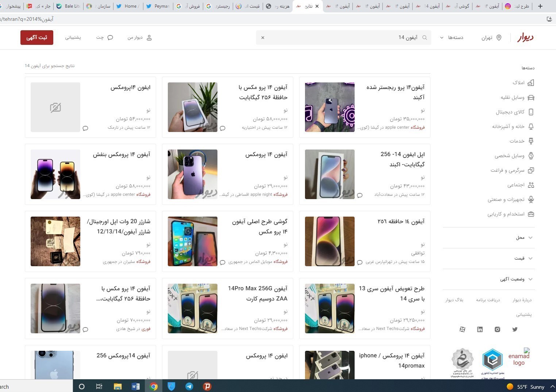Image resolution: width=556 pixels, height=392 pixels.
Task: Open the purple iPhone 14 Pro registered listing thumbnail
Action: (329, 107)
